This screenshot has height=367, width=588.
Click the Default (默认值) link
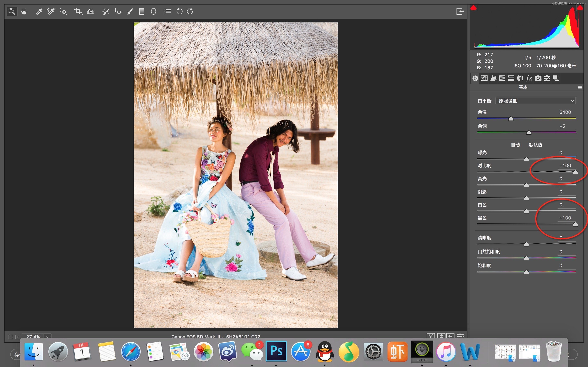[535, 145]
